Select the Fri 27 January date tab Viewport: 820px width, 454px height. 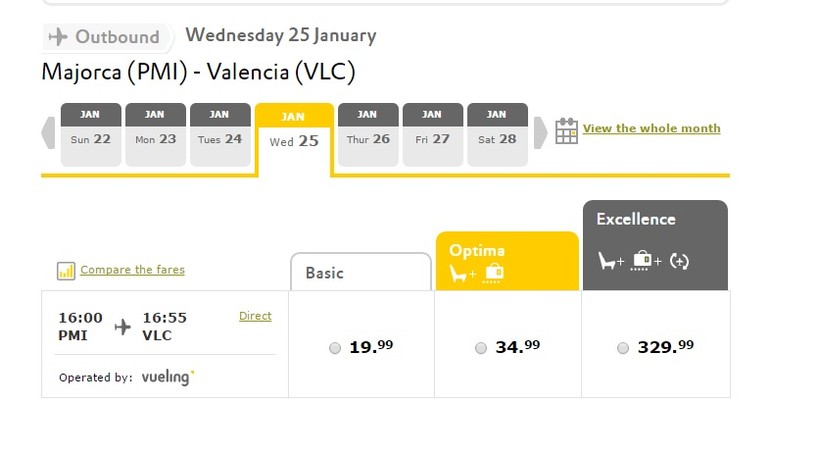pyautogui.click(x=432, y=134)
